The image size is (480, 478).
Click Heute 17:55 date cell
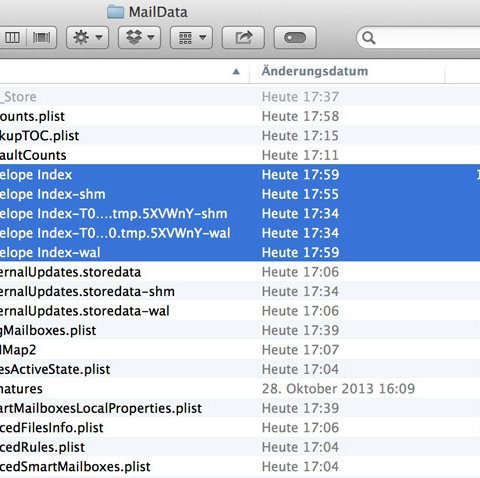[x=300, y=194]
